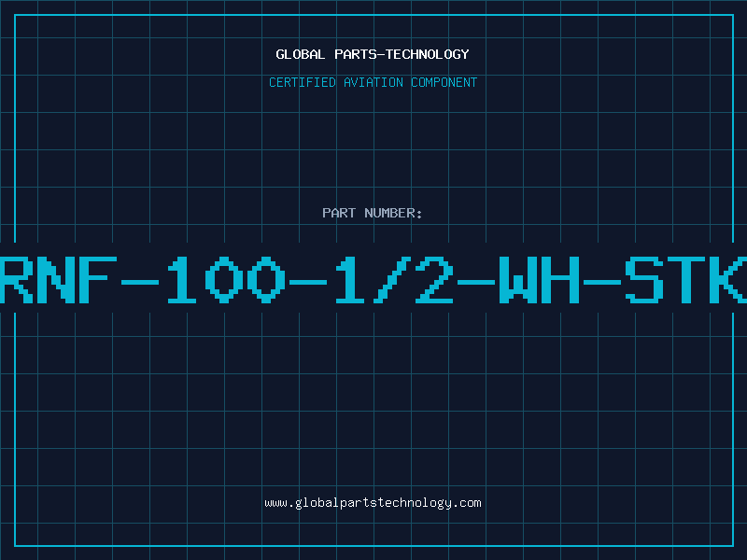Click the RNF segment of the part number
Viewport: 747px width, 560px height.
click(58, 279)
